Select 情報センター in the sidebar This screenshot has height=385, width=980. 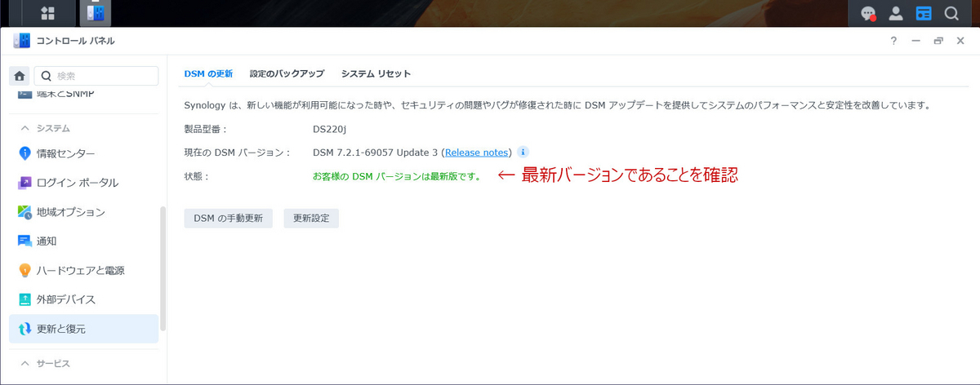point(83,153)
